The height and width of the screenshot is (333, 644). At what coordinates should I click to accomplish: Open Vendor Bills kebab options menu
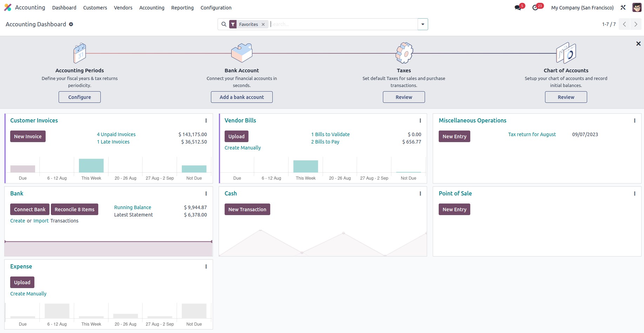[420, 121]
